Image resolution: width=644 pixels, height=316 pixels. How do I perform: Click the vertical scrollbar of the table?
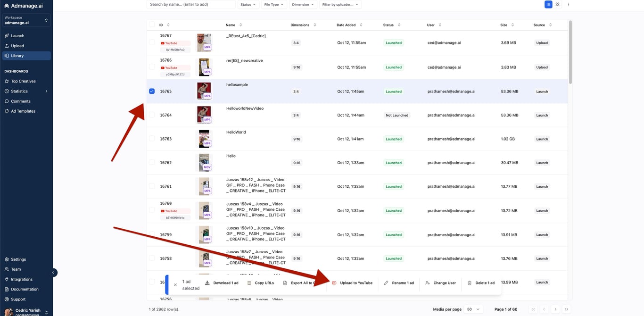click(x=570, y=52)
